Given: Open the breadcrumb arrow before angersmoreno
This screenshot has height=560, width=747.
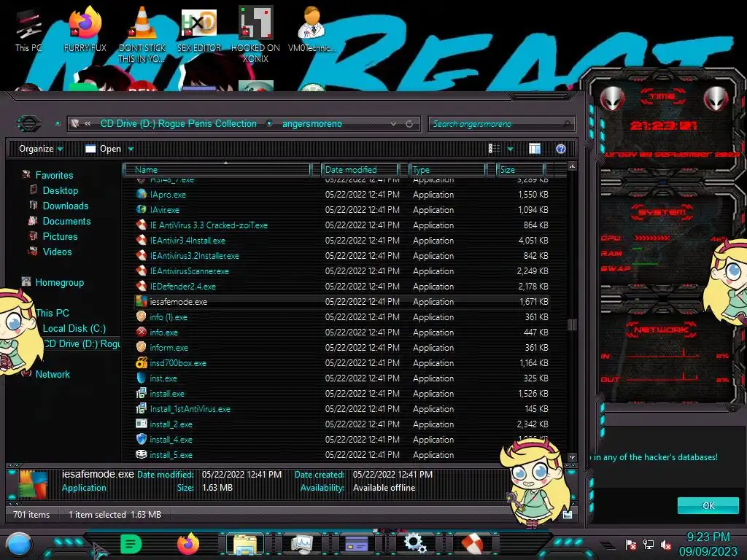Looking at the screenshot, I should (269, 124).
